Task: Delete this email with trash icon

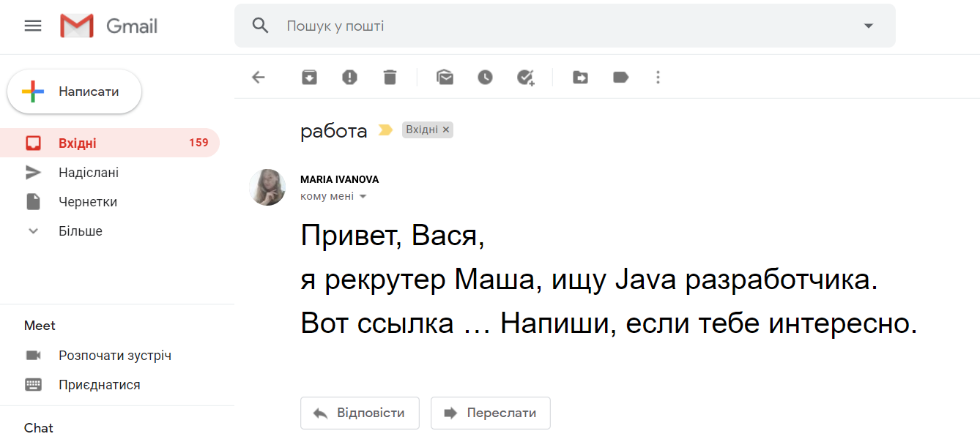Action: (x=390, y=77)
